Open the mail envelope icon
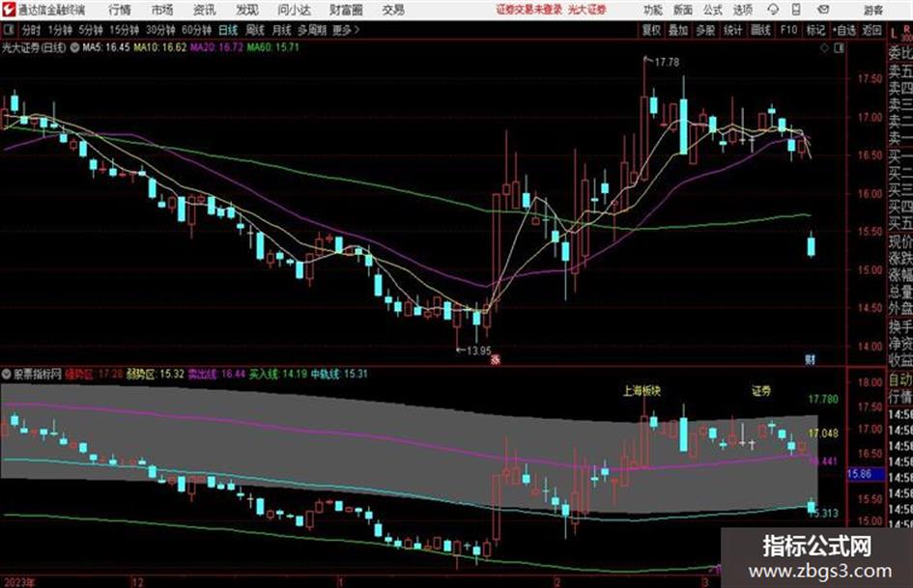Viewport: 913px width, 588px height. [x=823, y=10]
